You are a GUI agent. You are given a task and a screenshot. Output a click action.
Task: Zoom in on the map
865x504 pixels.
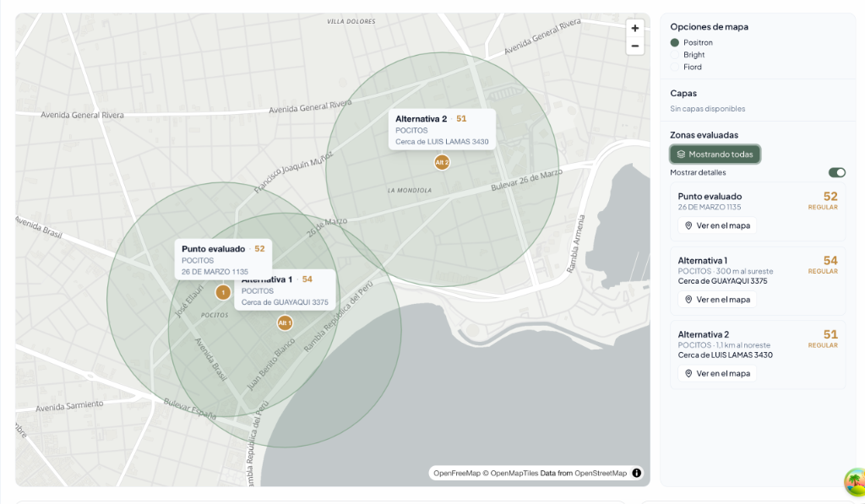coord(635,28)
